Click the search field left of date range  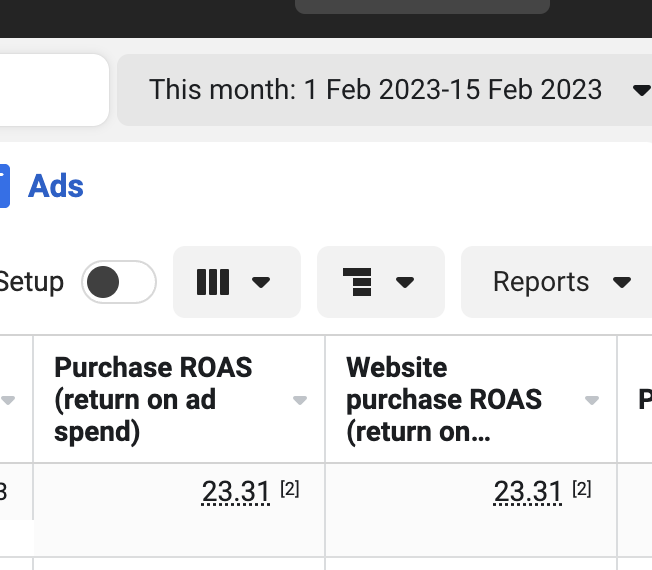point(54,90)
